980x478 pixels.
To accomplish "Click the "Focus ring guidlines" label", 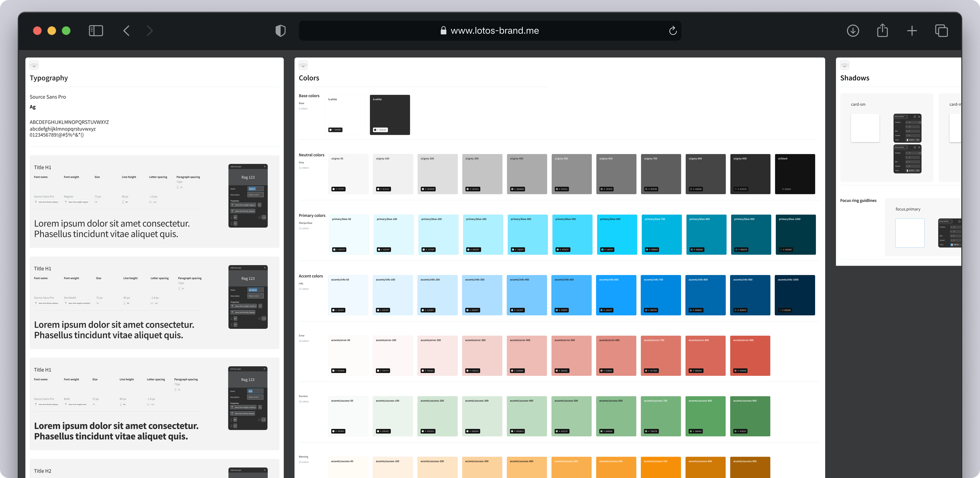I will pyautogui.click(x=858, y=200).
